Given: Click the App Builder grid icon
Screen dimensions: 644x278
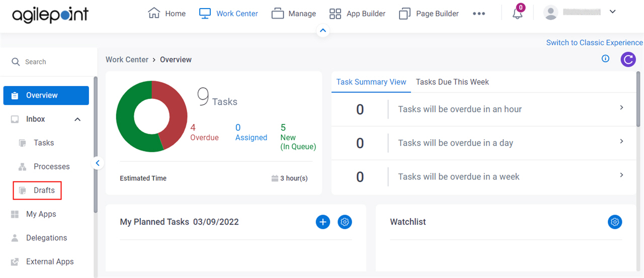Looking at the screenshot, I should click(x=335, y=14).
